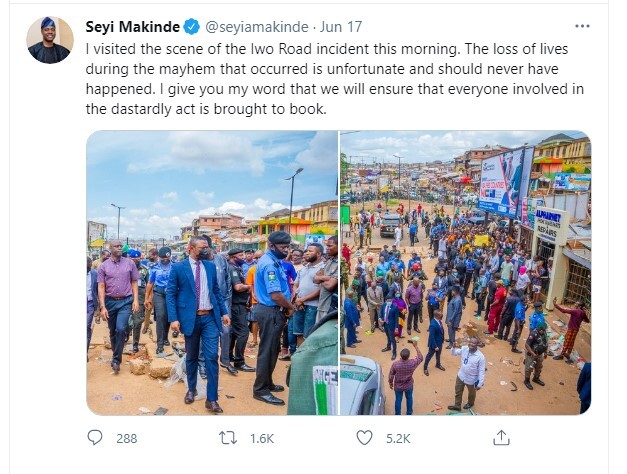The height and width of the screenshot is (474, 627).
Task: Open the left photo of officials walking
Action: [212, 272]
